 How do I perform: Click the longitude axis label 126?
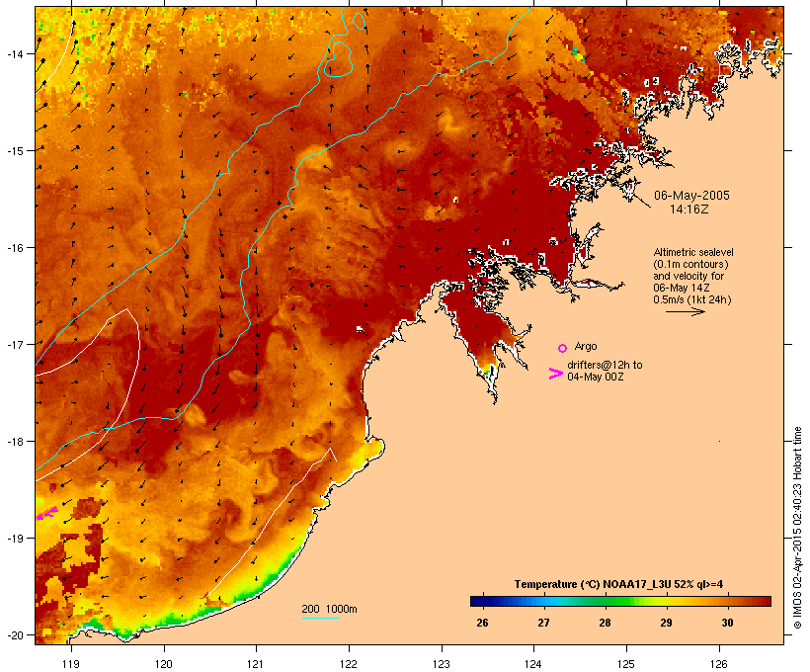[718, 664]
